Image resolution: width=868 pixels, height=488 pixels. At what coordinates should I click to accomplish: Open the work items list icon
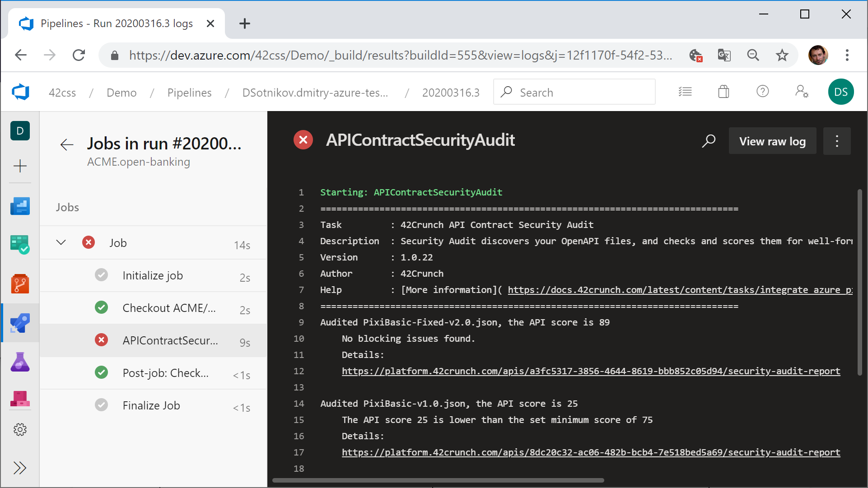(x=685, y=92)
